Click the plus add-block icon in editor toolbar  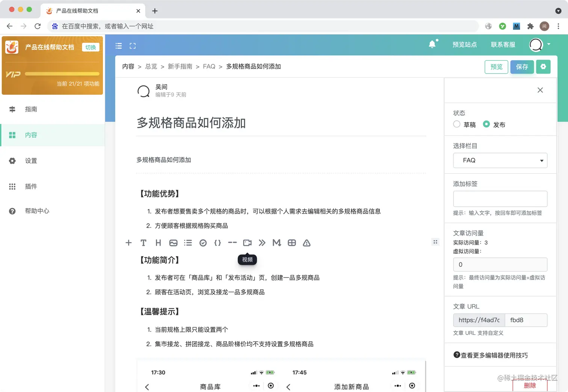[128, 243]
